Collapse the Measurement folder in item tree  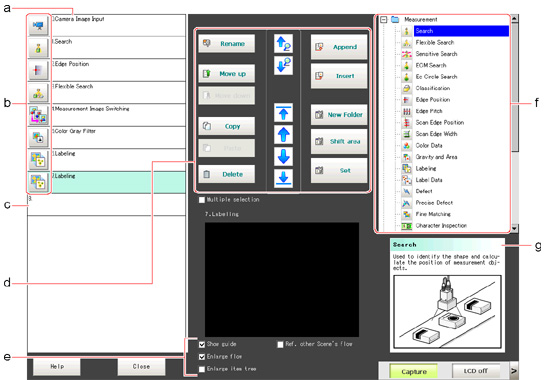click(383, 20)
